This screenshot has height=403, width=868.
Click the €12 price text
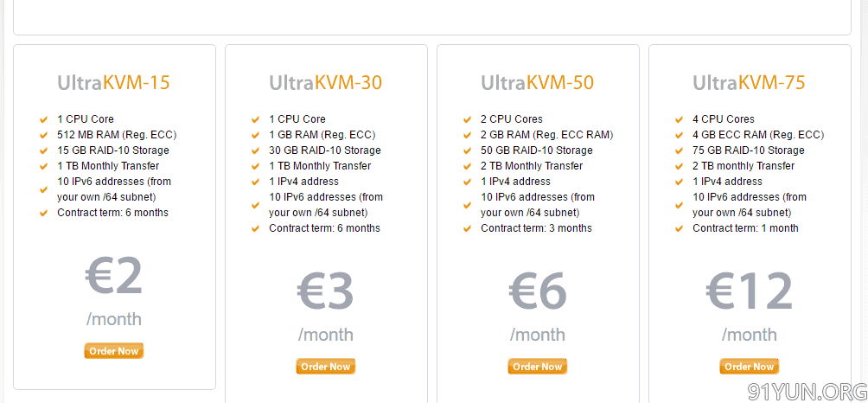pyautogui.click(x=749, y=291)
